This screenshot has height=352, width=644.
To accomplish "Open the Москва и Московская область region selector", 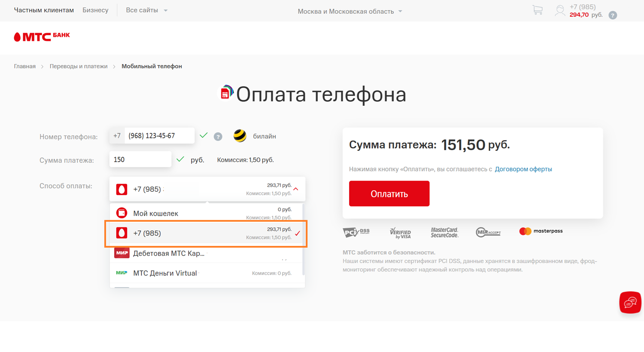I will [x=350, y=12].
